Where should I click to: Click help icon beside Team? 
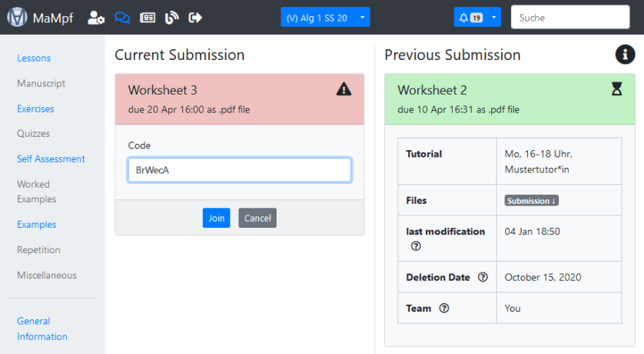pyautogui.click(x=443, y=309)
